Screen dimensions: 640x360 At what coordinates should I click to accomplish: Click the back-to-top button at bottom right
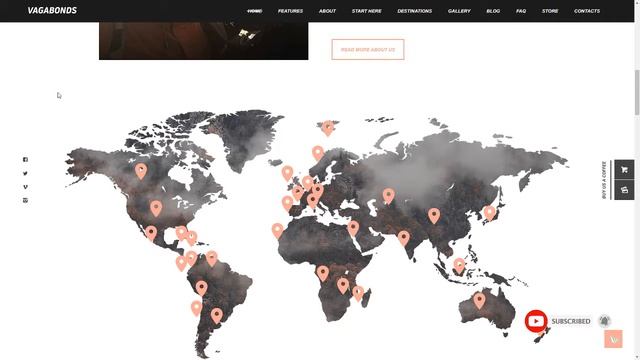(613, 339)
